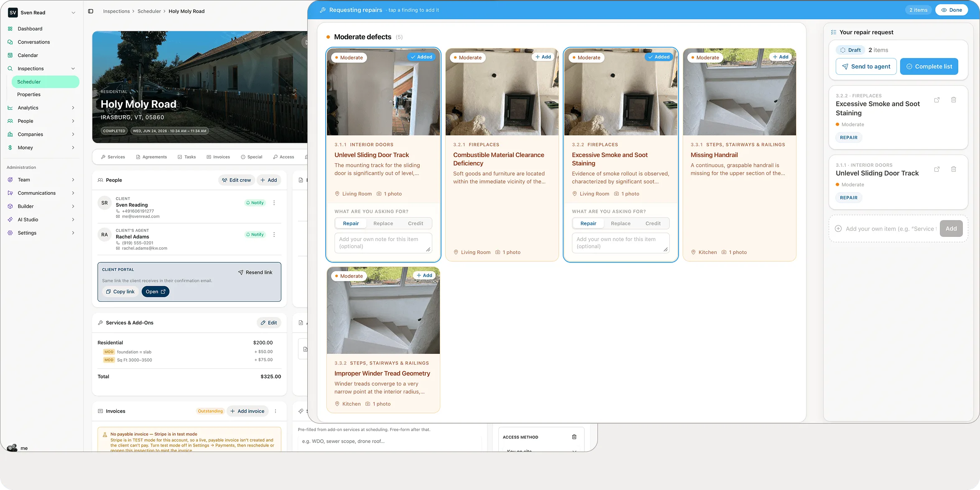The width and height of the screenshot is (980, 490).
Task: Expand the Settings section
Action: pos(73,233)
